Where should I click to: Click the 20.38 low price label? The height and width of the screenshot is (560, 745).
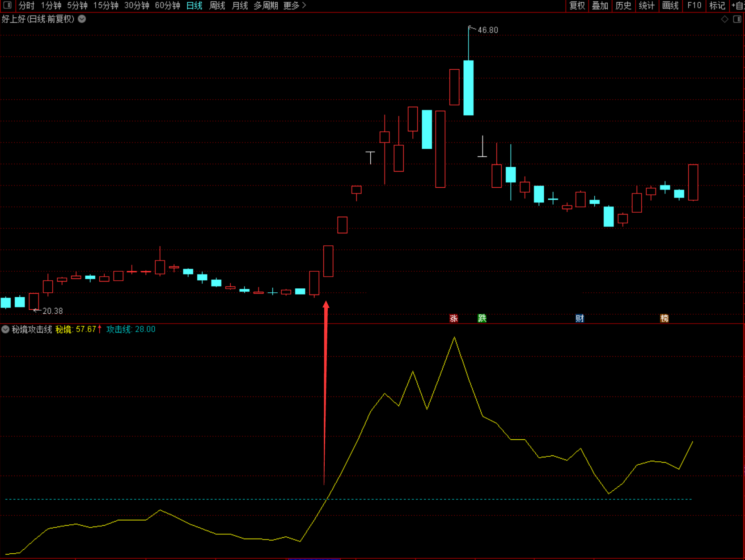pos(53,311)
